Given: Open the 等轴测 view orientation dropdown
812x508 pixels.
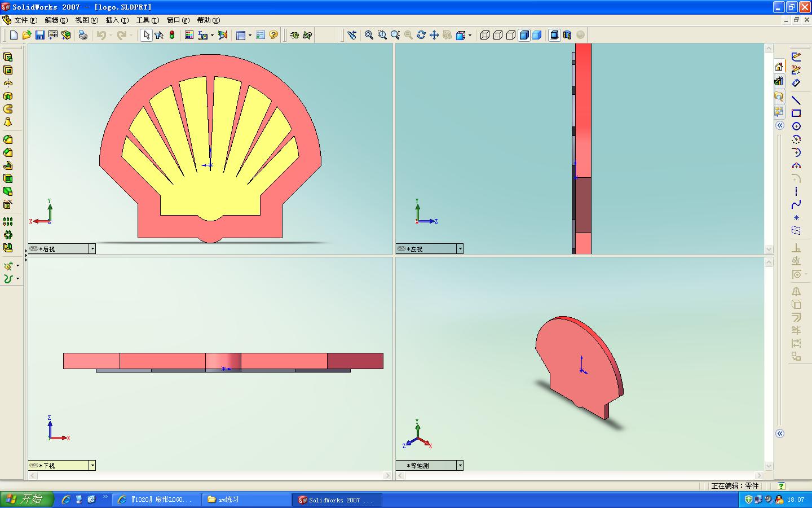Looking at the screenshot, I should point(460,466).
